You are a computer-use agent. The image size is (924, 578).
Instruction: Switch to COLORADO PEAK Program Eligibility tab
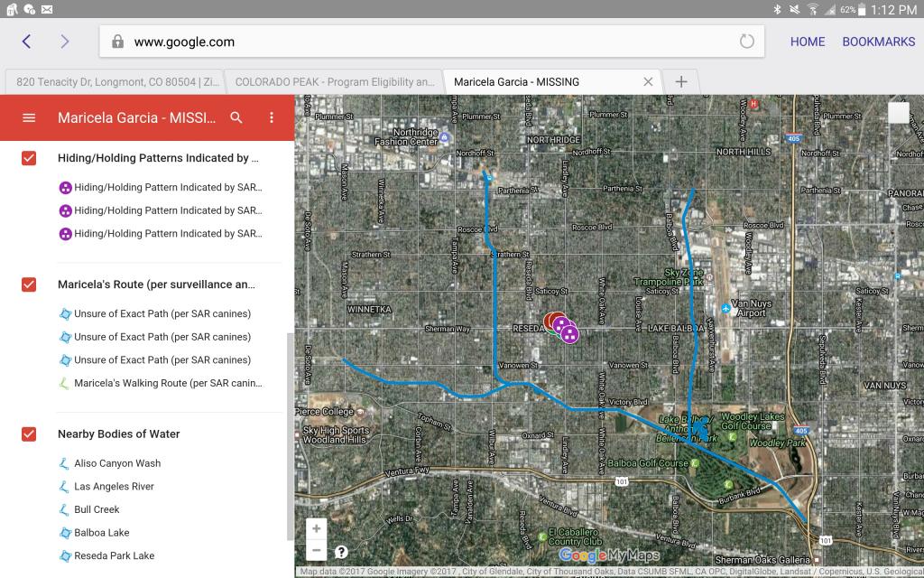pyautogui.click(x=334, y=81)
